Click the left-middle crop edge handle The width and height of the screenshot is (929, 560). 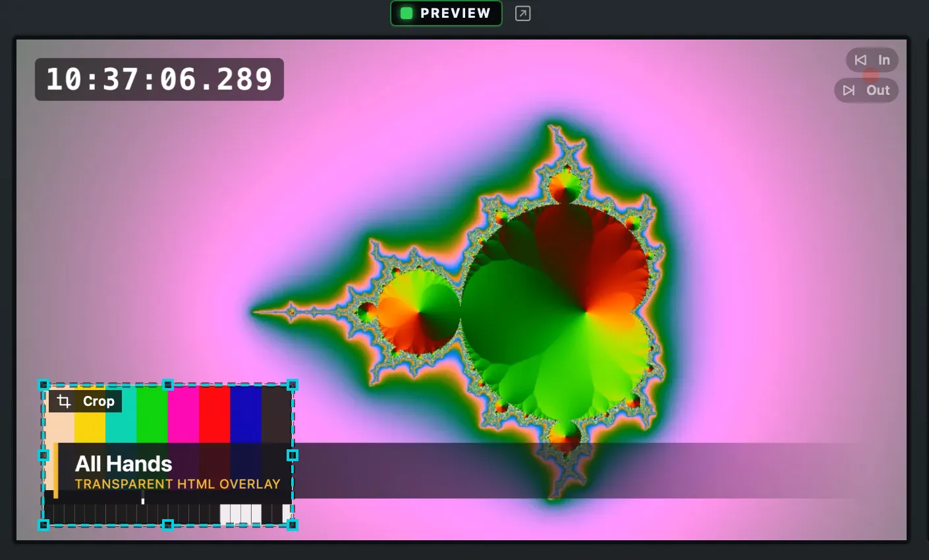point(43,455)
